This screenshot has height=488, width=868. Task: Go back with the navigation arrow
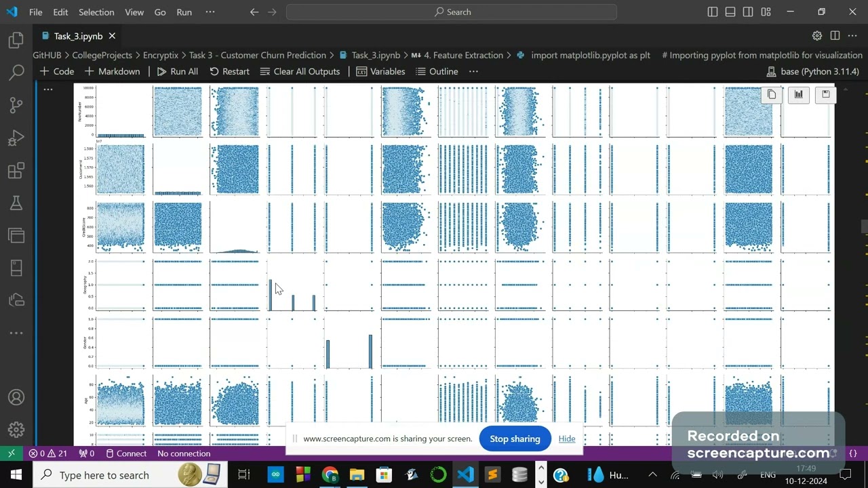254,12
